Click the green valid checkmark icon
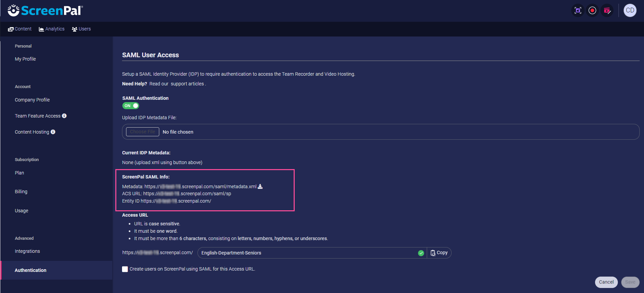Viewport: 644px width, 293px height. tap(421, 253)
